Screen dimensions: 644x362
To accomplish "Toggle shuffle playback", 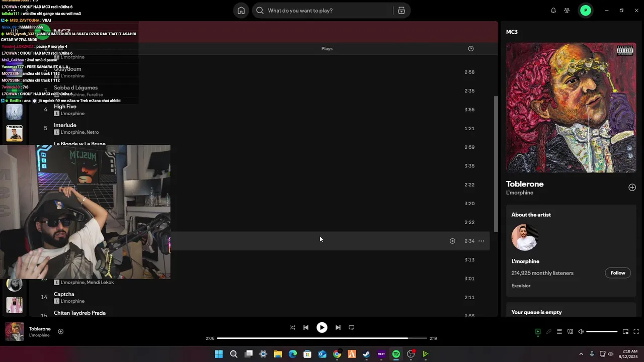I will [x=292, y=327].
